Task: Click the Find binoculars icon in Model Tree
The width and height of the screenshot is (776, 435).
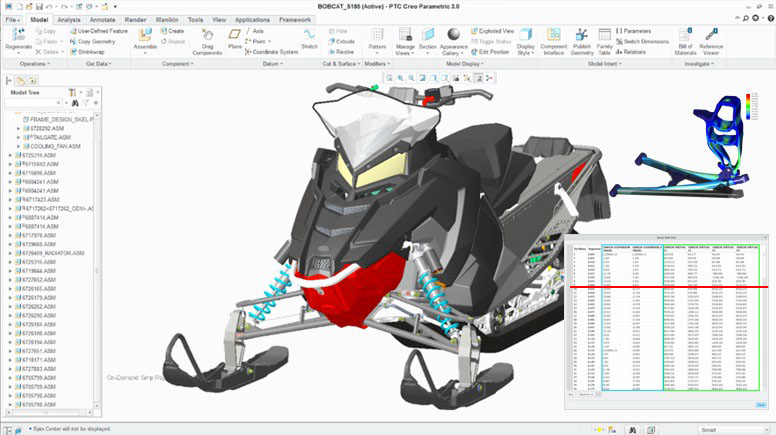Action: (x=75, y=103)
